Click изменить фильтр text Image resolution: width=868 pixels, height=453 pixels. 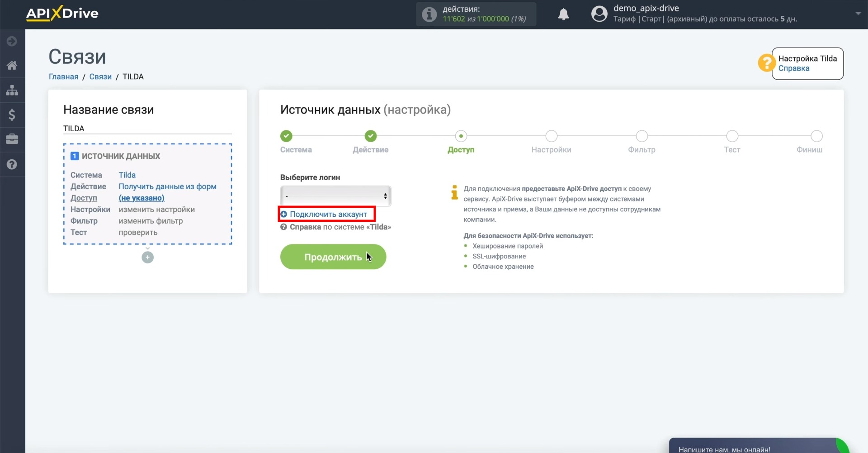[x=151, y=221]
